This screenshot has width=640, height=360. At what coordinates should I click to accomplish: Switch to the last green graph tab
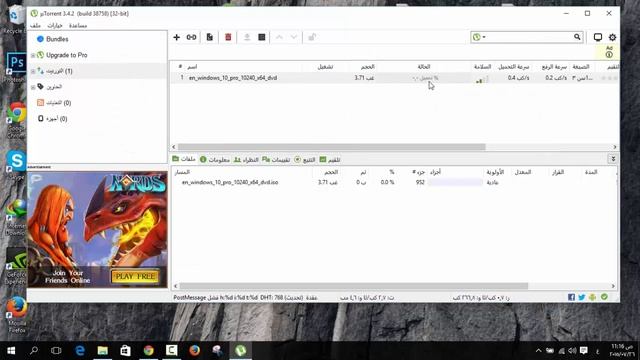coord(330,160)
